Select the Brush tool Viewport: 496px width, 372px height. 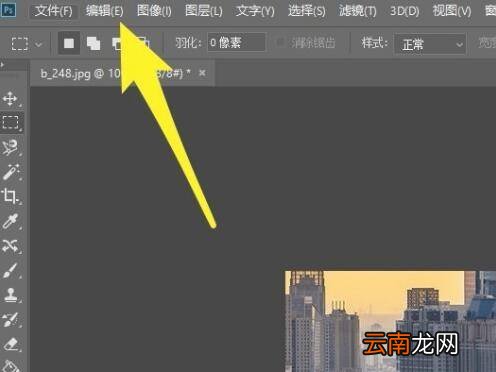point(10,270)
